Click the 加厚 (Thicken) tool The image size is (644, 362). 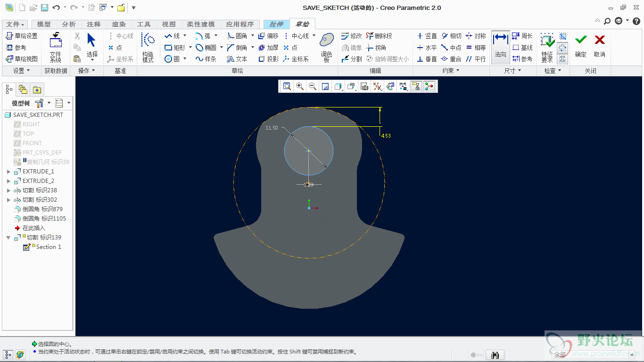[x=268, y=48]
